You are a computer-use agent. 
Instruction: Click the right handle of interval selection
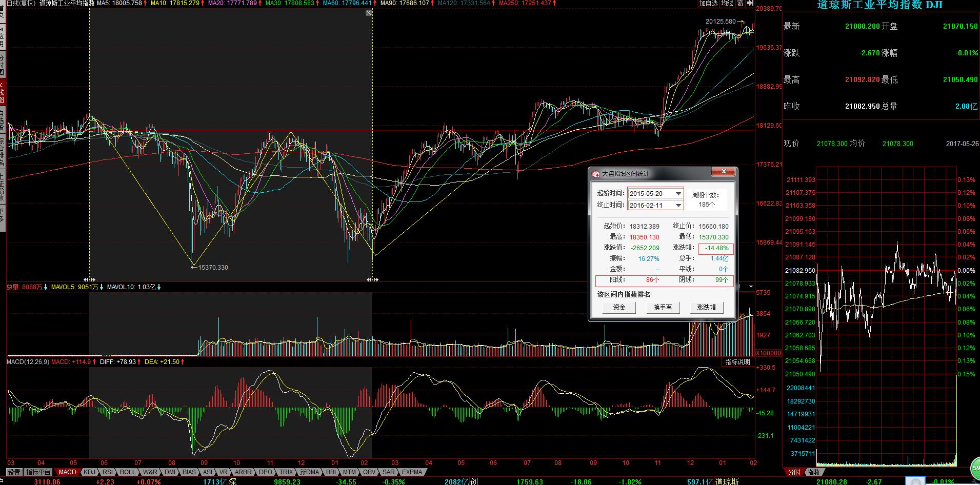pos(372,279)
